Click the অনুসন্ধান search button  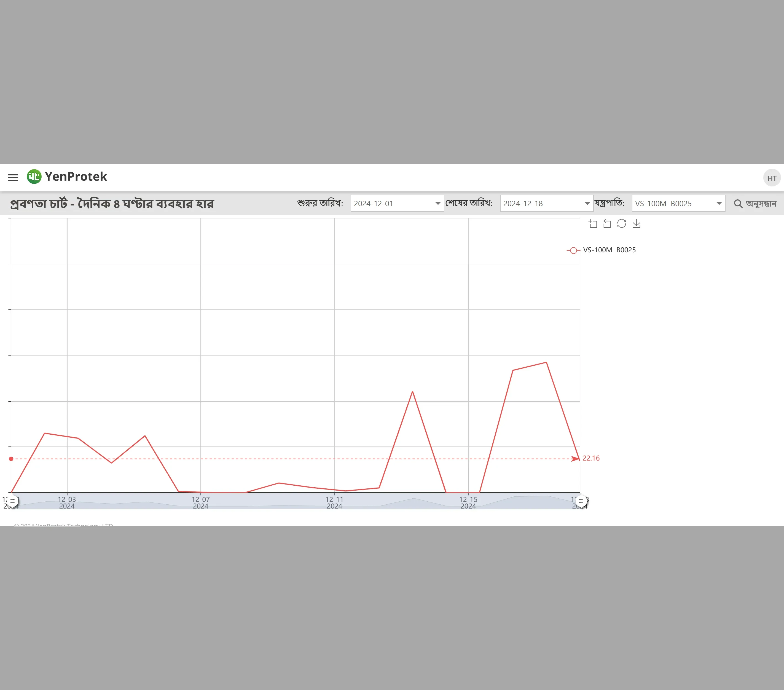pos(755,204)
